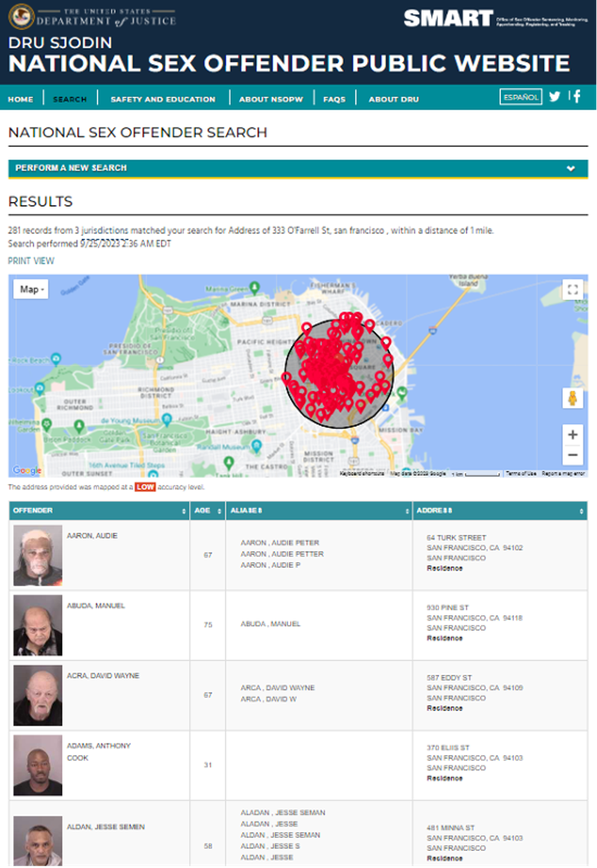Open Safety and Education menu

tap(163, 99)
